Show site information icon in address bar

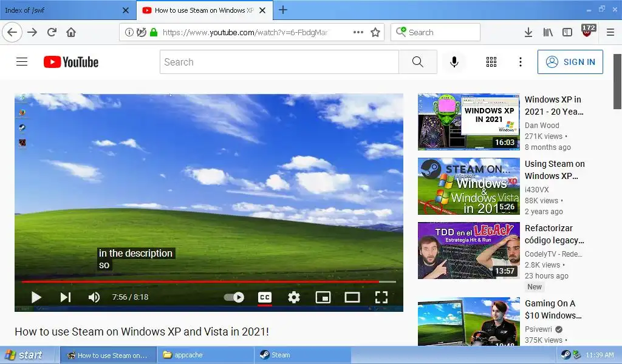coord(129,32)
